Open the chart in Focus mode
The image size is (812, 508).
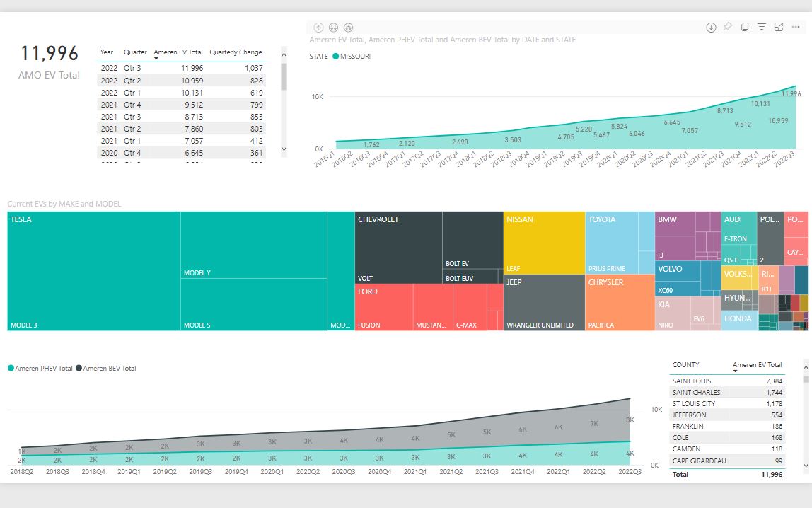click(x=779, y=27)
